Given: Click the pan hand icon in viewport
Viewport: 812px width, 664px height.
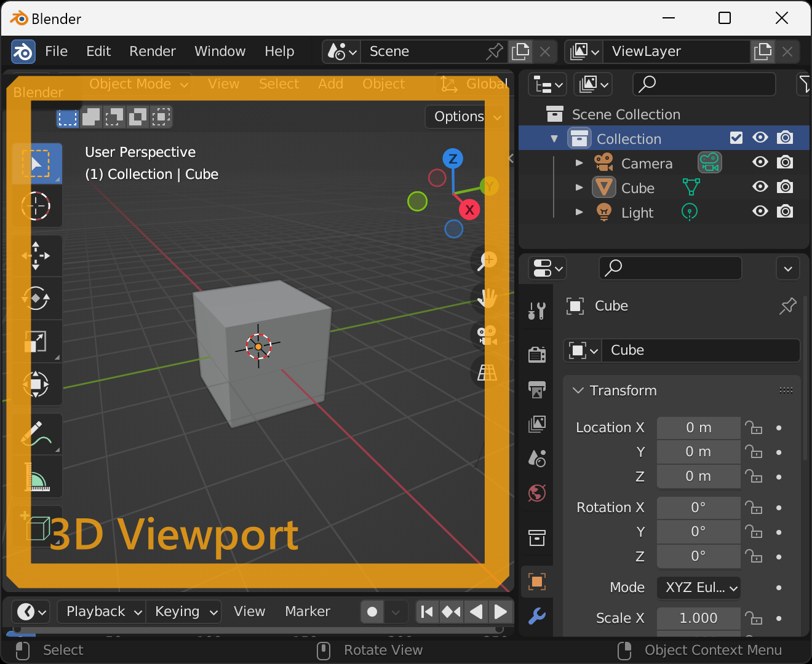Looking at the screenshot, I should coord(488,298).
